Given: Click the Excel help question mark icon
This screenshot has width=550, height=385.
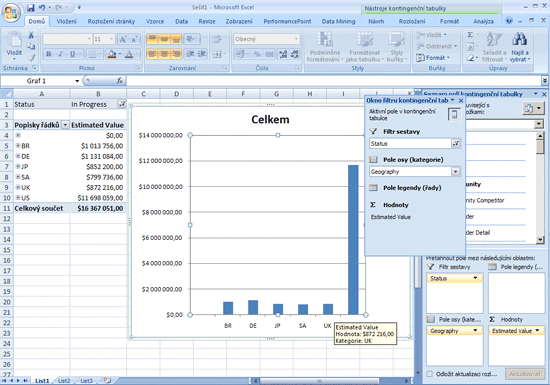Looking at the screenshot, I should pyautogui.click(x=509, y=21).
